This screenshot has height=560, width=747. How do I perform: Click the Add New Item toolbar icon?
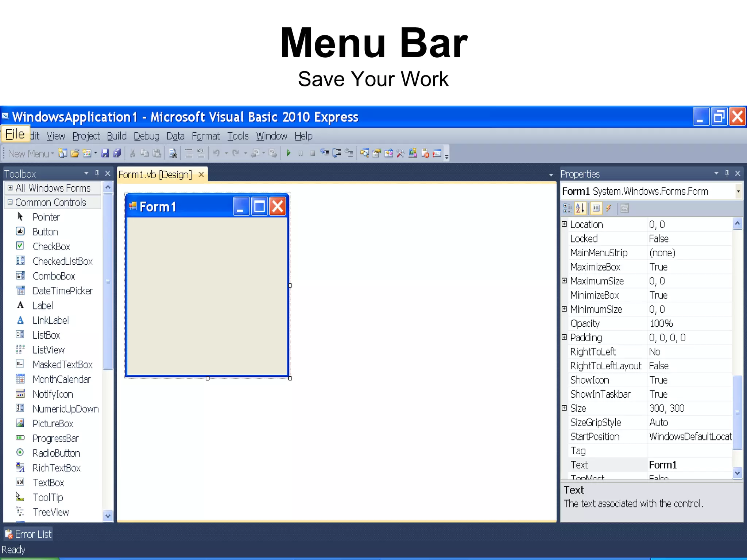click(x=87, y=153)
